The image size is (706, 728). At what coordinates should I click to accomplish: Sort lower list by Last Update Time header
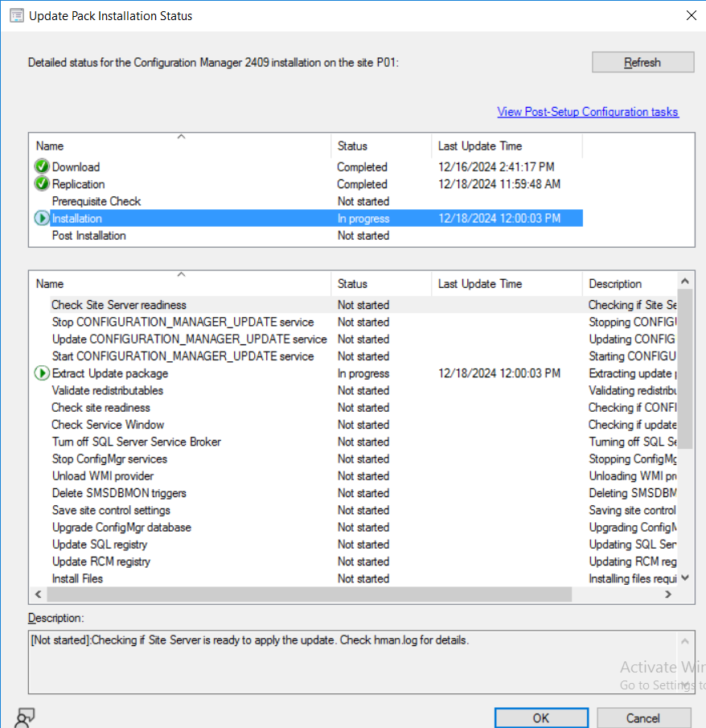tap(507, 284)
